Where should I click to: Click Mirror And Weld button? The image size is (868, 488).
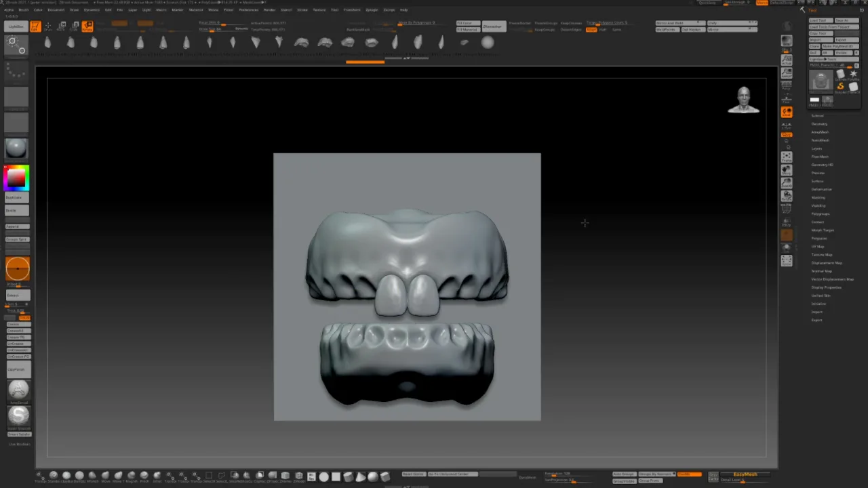pyautogui.click(x=680, y=23)
